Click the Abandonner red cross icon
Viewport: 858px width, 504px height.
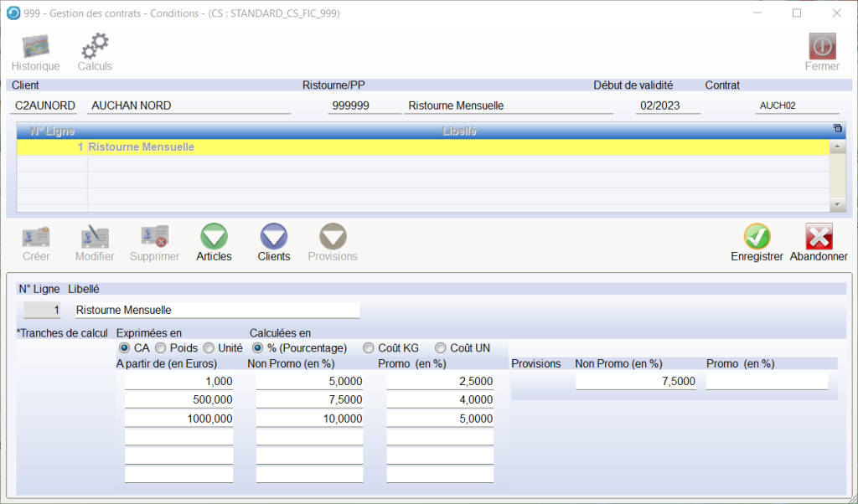click(819, 236)
